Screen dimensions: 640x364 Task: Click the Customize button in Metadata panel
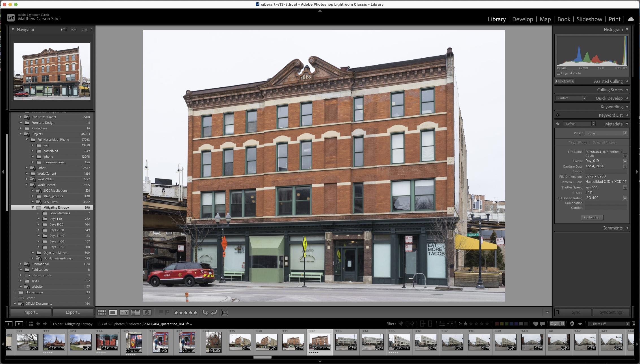(x=592, y=217)
